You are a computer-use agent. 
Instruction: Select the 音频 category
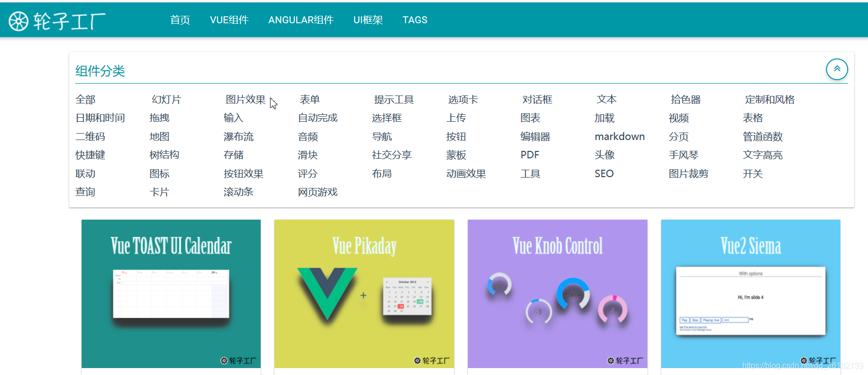coord(308,137)
